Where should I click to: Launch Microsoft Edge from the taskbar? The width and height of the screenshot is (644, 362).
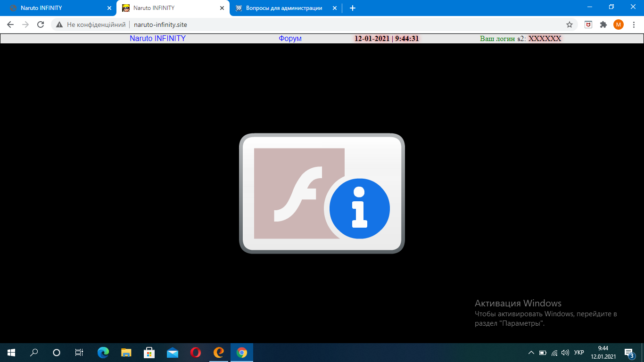[103, 353]
